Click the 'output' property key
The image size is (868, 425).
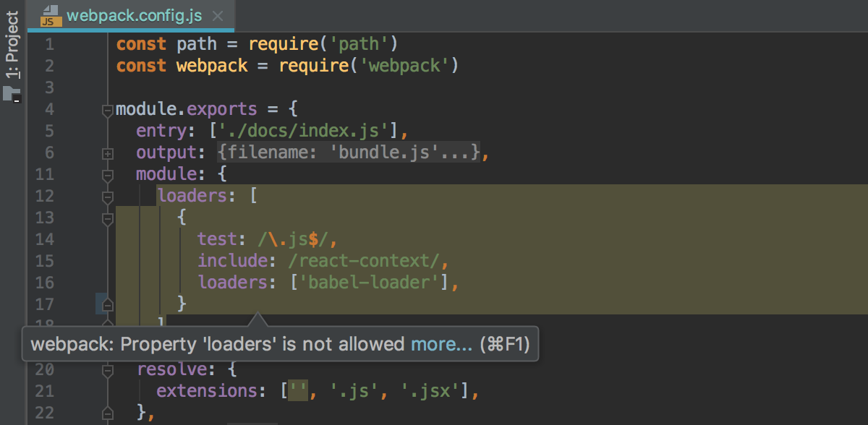166,153
